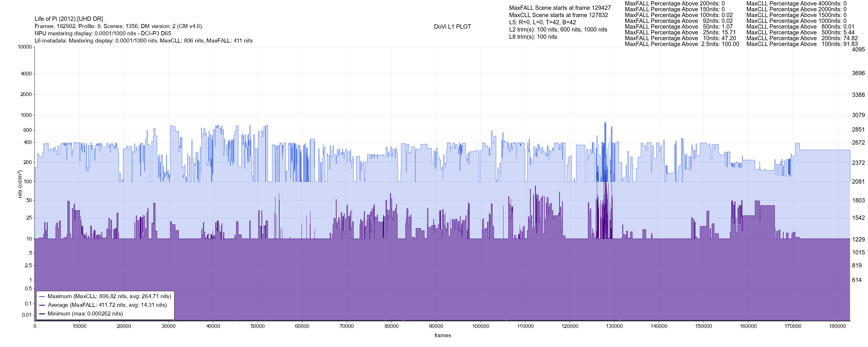
Task: Click MaxCLL Percentage Above 100nits entry
Action: [x=802, y=44]
